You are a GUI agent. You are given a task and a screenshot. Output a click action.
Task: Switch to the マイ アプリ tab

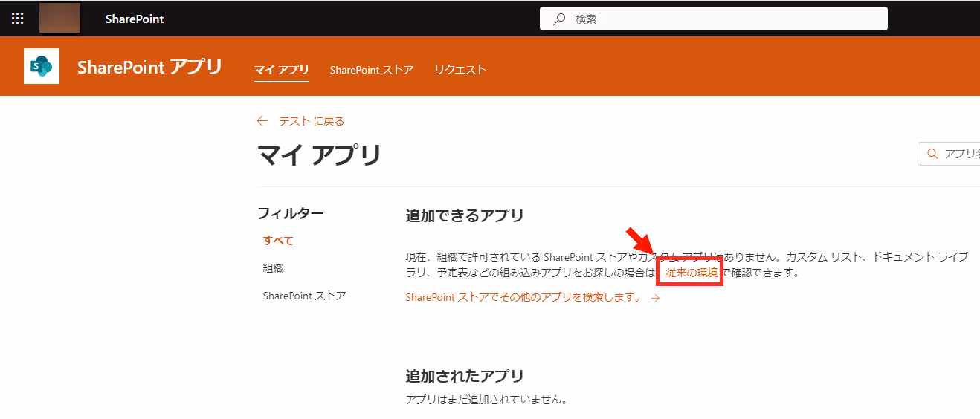pos(282,70)
